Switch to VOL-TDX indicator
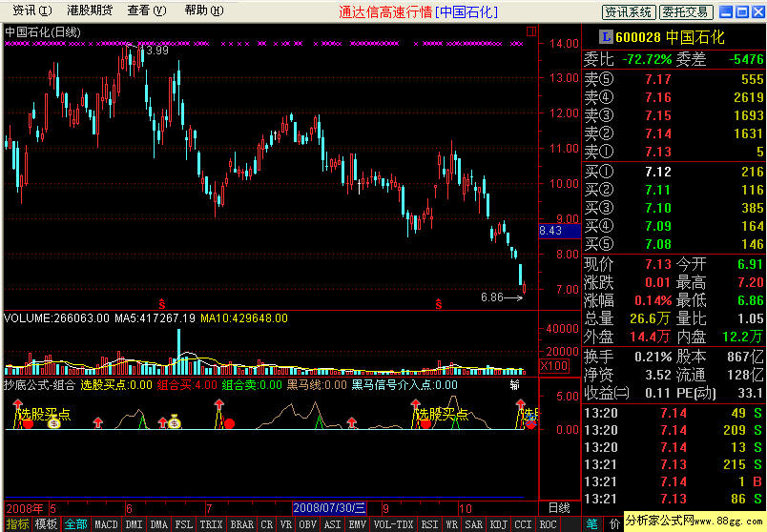This screenshot has height=532, width=767. click(x=394, y=524)
